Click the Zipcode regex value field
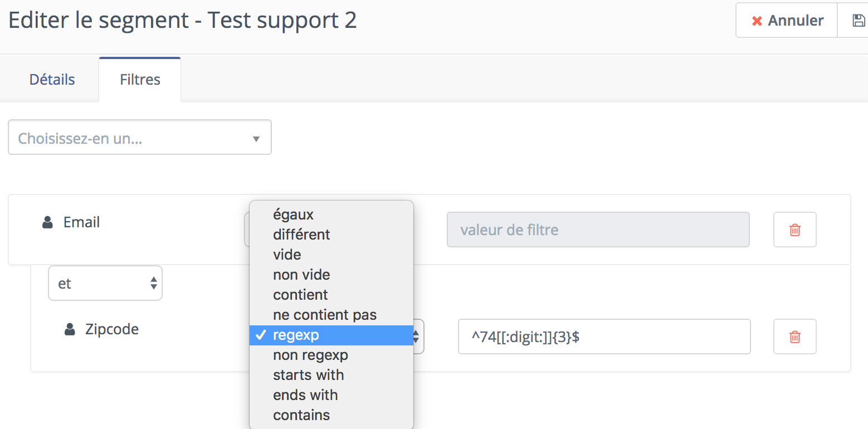 (x=604, y=337)
